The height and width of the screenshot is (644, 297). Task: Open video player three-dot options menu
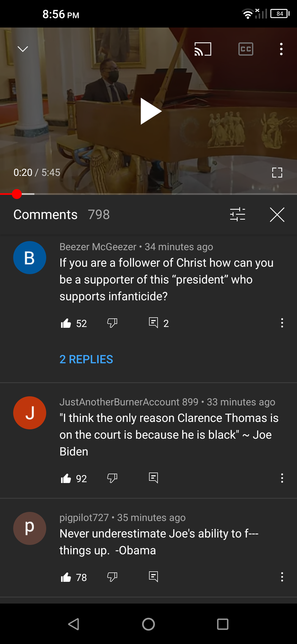point(281,49)
